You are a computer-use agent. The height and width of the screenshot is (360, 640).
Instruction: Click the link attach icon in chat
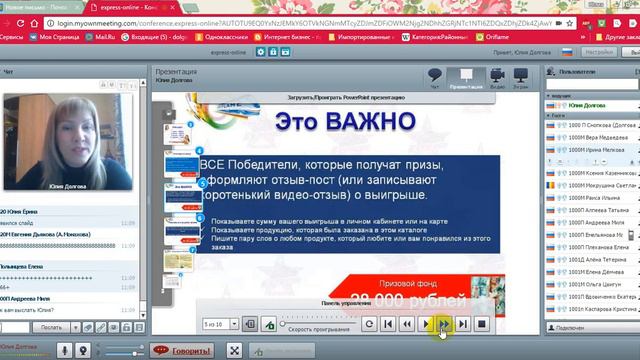point(100,327)
